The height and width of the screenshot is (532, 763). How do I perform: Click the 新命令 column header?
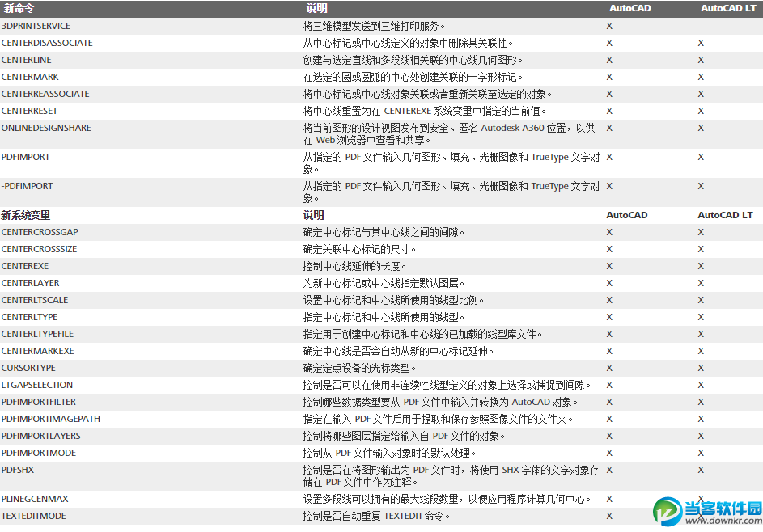point(19,9)
